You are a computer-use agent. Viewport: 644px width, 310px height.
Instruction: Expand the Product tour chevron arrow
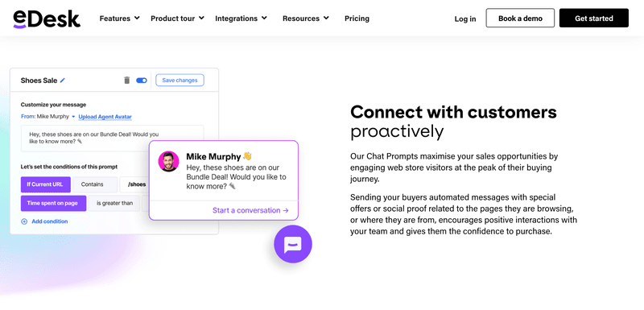point(201,18)
